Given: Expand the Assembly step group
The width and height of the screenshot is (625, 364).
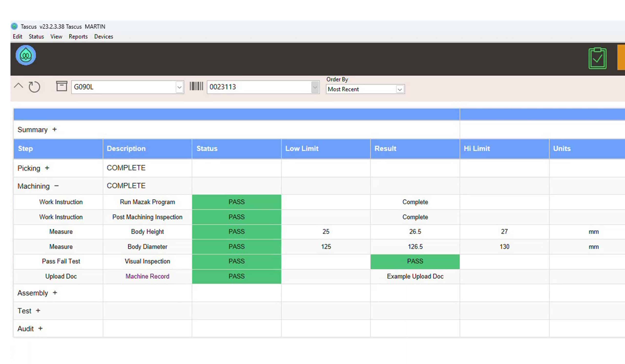Looking at the screenshot, I should pyautogui.click(x=55, y=293).
